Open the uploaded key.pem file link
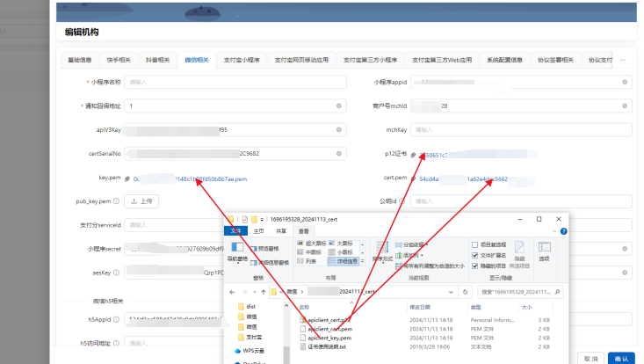 click(190, 179)
